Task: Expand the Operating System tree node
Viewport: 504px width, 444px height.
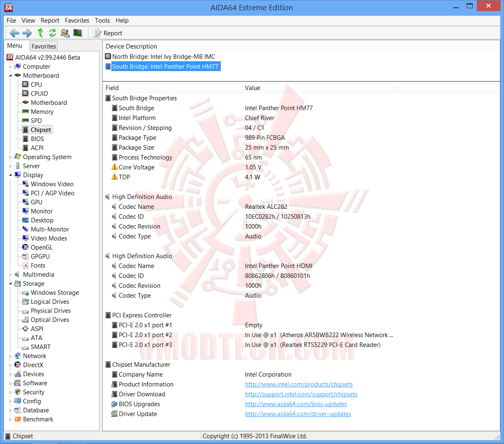Action: (x=11, y=157)
